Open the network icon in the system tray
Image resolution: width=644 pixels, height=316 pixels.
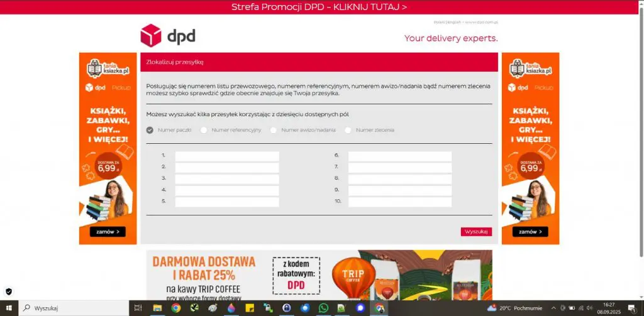pyautogui.click(x=581, y=308)
